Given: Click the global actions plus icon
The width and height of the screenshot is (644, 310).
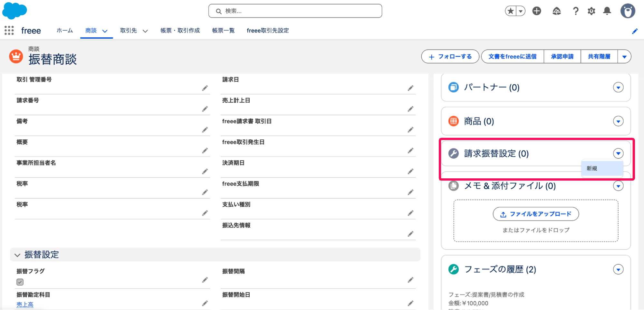Looking at the screenshot, I should (x=537, y=11).
